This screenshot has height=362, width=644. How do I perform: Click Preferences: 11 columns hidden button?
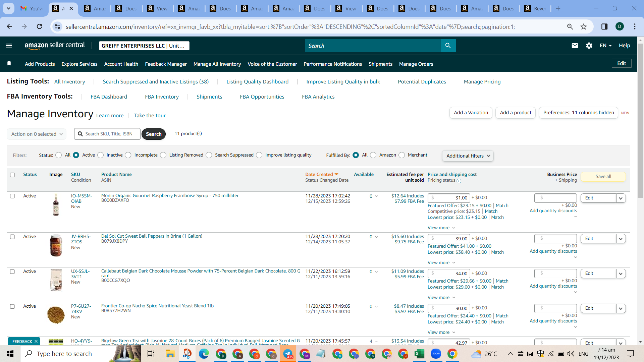(x=579, y=113)
